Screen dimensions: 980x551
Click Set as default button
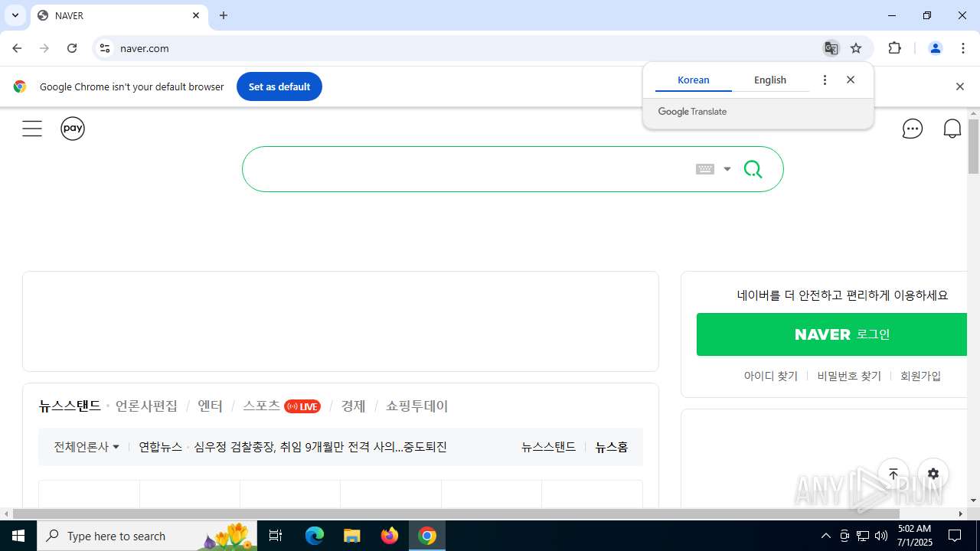tap(279, 86)
